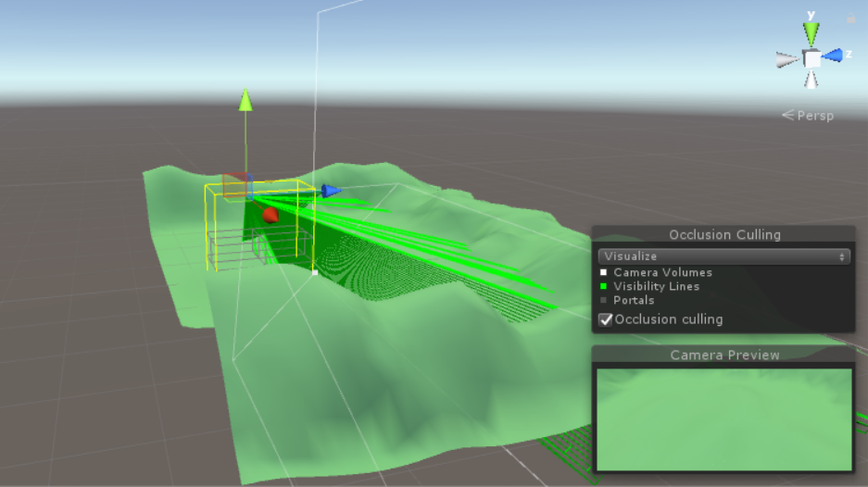Click the Camera Preview thumbnail image

tap(723, 418)
